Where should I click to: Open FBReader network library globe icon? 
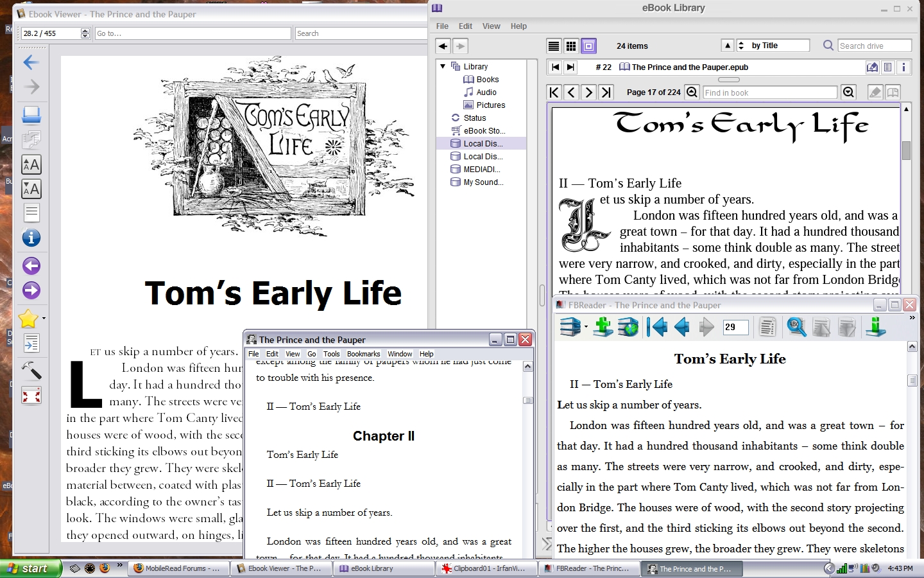(x=628, y=327)
